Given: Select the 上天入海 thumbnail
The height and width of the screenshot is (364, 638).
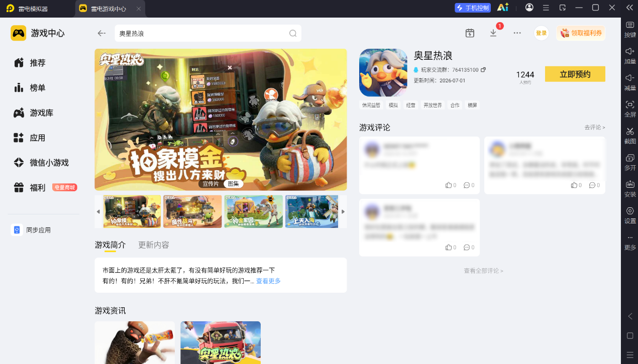Looking at the screenshot, I should pyautogui.click(x=312, y=211).
